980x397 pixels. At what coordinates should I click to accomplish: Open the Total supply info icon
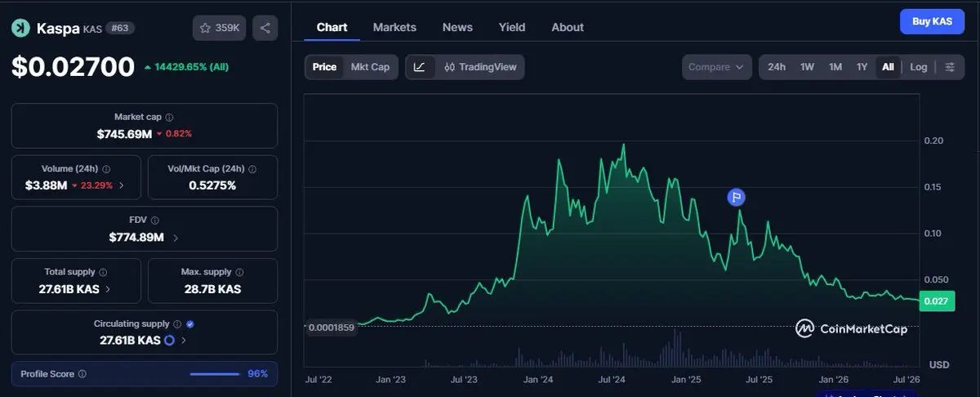[103, 272]
